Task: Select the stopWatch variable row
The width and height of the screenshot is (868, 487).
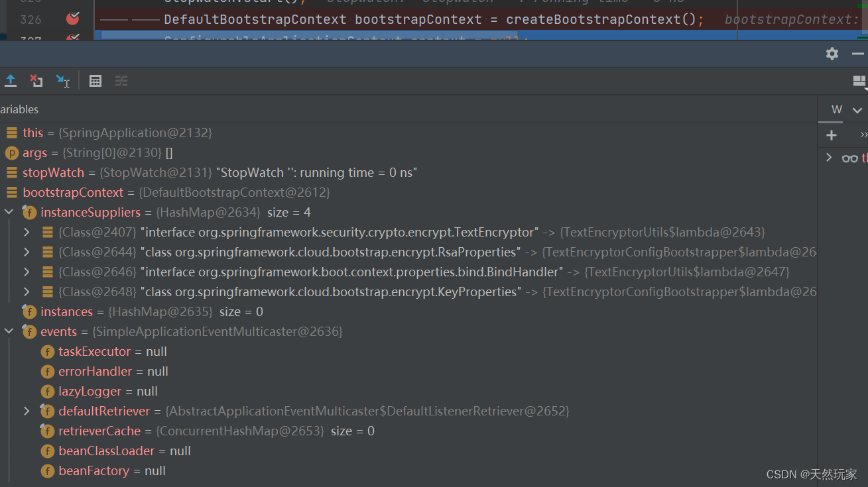Action: pos(211,172)
